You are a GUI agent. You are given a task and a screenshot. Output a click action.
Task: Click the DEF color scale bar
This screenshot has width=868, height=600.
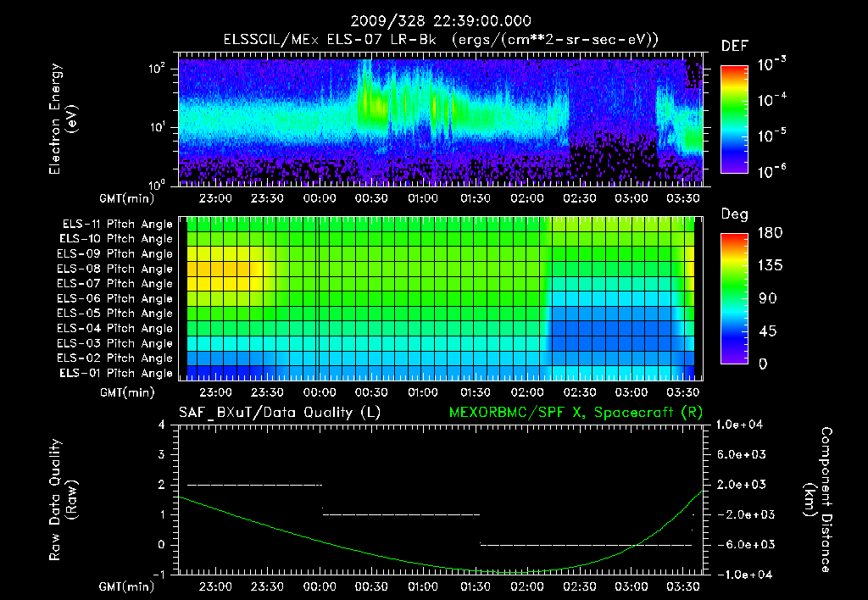pyautogui.click(x=734, y=119)
